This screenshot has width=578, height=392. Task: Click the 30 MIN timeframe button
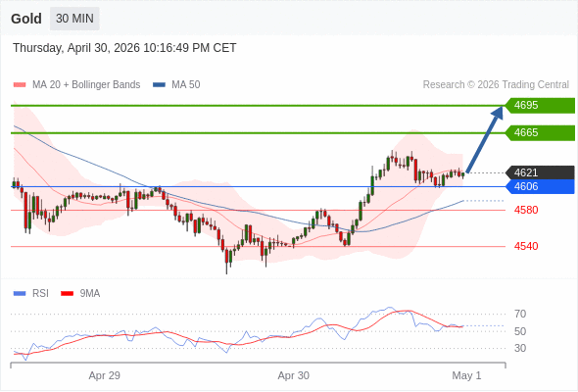(74, 19)
